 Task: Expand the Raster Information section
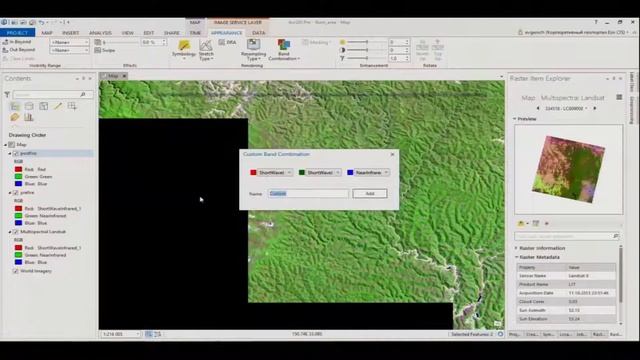click(516, 248)
